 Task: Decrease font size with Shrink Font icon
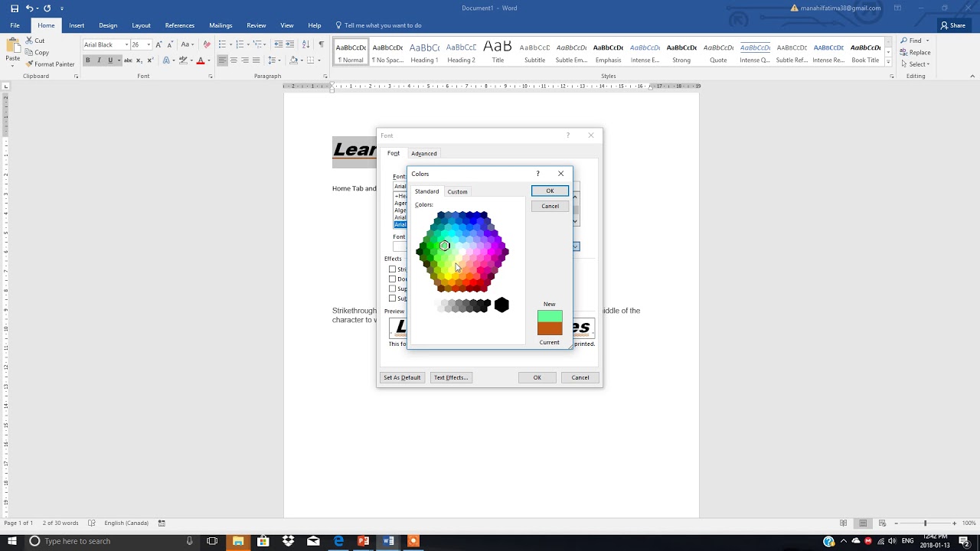pyautogui.click(x=169, y=44)
